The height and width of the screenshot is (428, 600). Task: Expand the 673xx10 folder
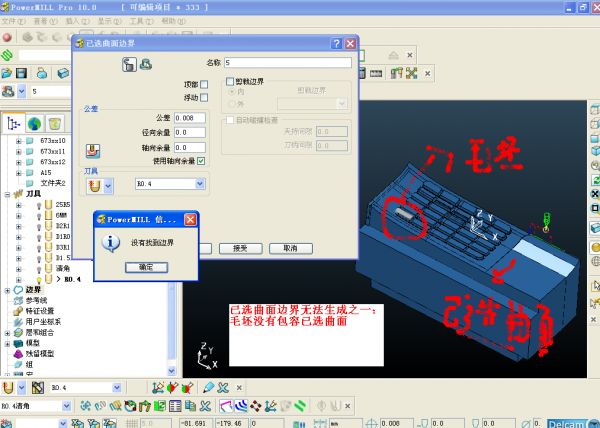click(x=18, y=141)
